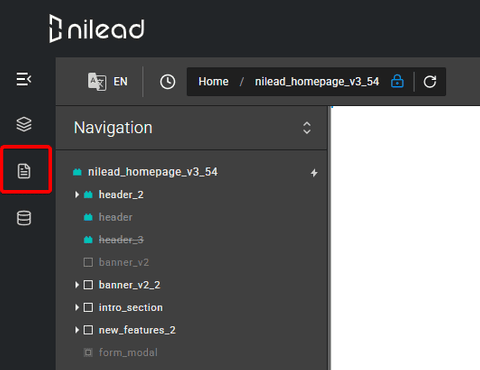Screen dimensions: 480x370
Task: Select the Home breadcrumb link
Action: (x=213, y=82)
